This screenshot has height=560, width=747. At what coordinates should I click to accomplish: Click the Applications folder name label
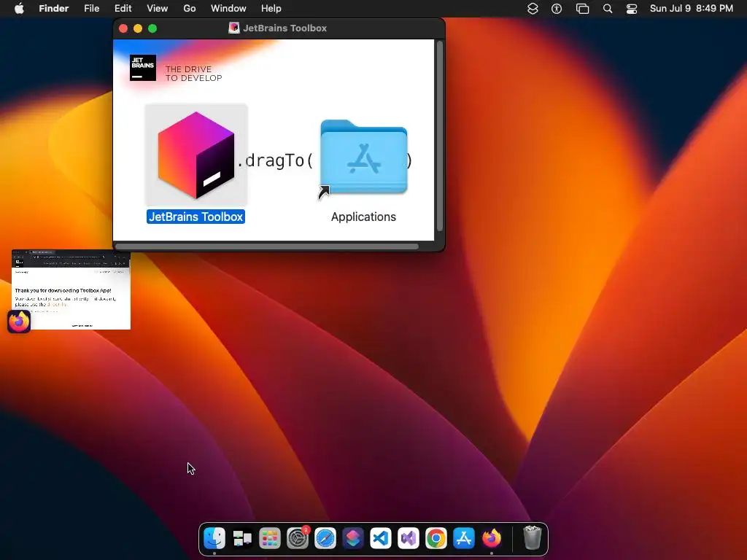coord(363,217)
